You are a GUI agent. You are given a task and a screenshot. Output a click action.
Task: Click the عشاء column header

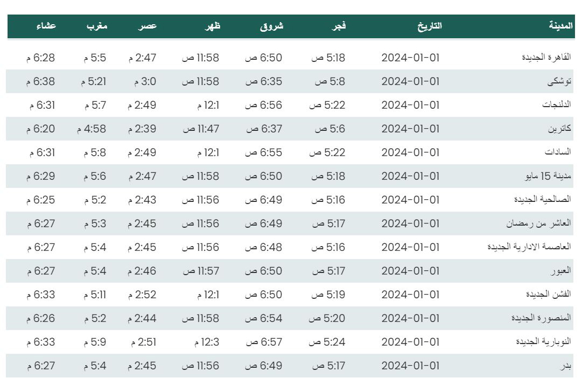[46, 26]
